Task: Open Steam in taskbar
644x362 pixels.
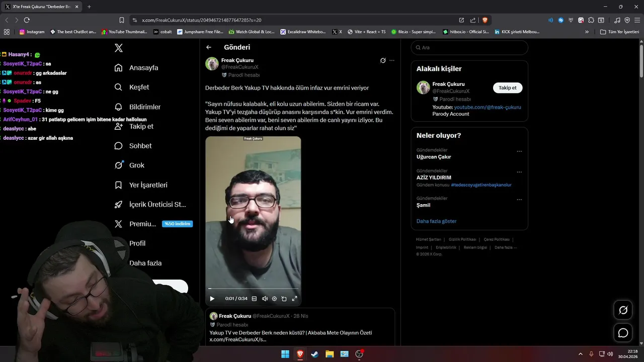Action: pos(314,354)
